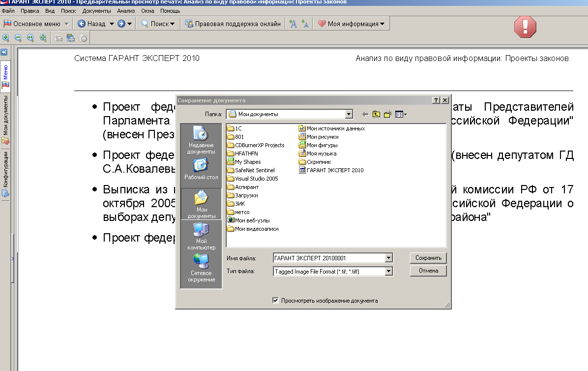The height and width of the screenshot is (371, 588).
Task: Open the Мои документы sidebar tab
Action: (x=5, y=120)
